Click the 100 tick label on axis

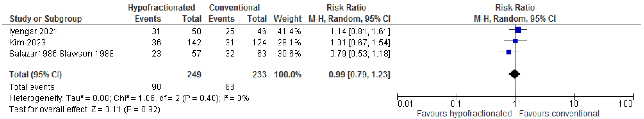625,104
